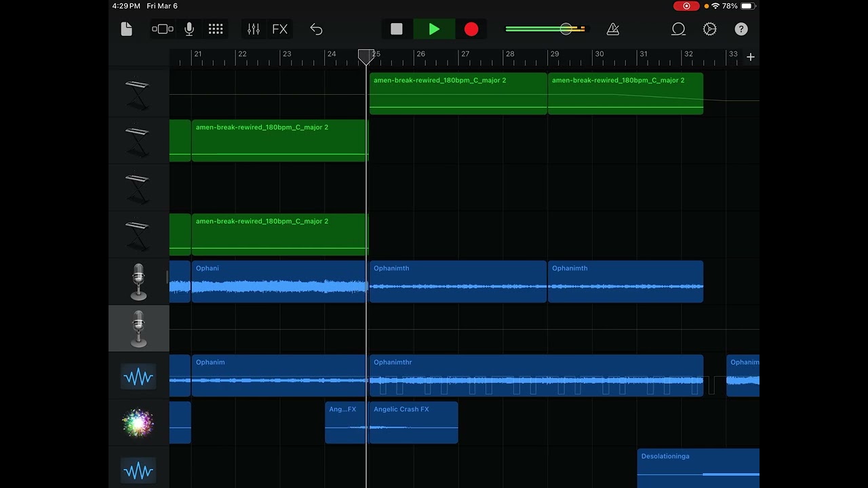The image size is (868, 488).
Task: Tap bar 27 on the ruler
Action: point(465,54)
